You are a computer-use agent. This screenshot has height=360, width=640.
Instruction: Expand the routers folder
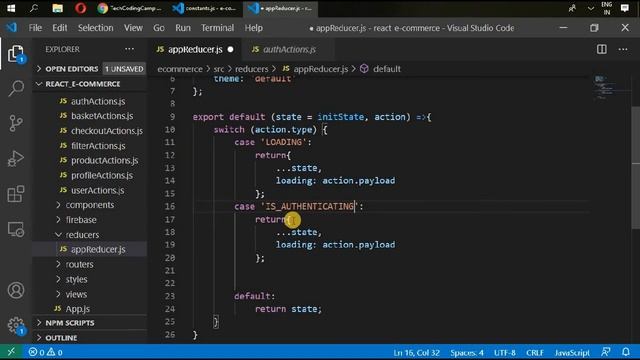pos(80,264)
